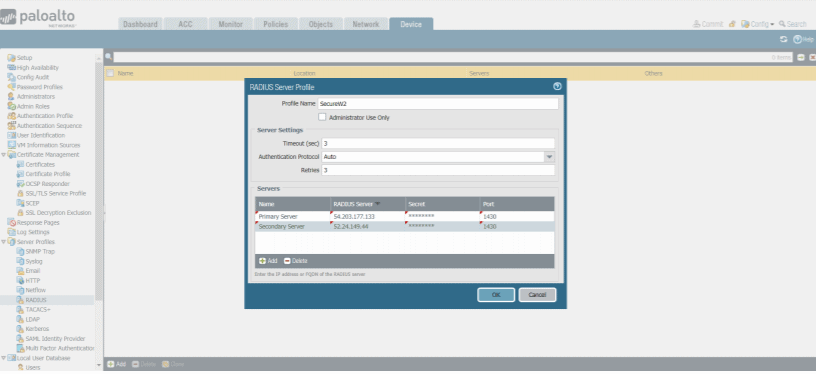Collapse the Server Profiles tree node
The height and width of the screenshot is (374, 816).
[x=3, y=242]
